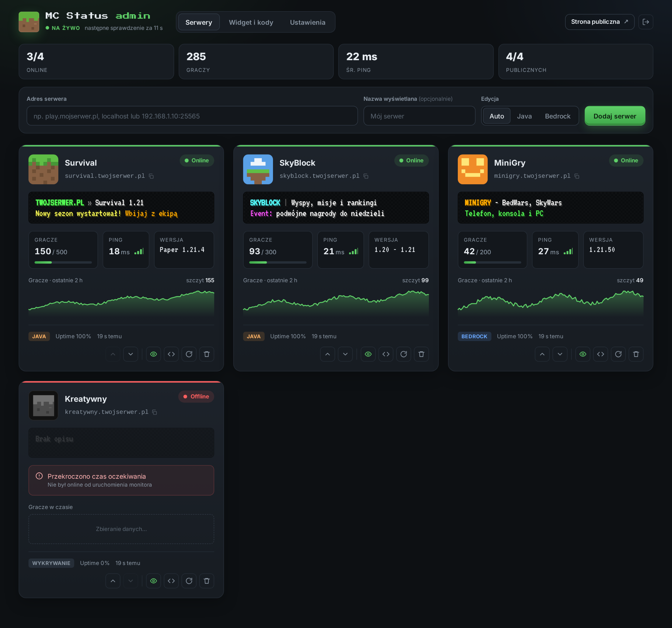The height and width of the screenshot is (628, 672).
Task: Open the Widget i kody tab
Action: pyautogui.click(x=251, y=22)
